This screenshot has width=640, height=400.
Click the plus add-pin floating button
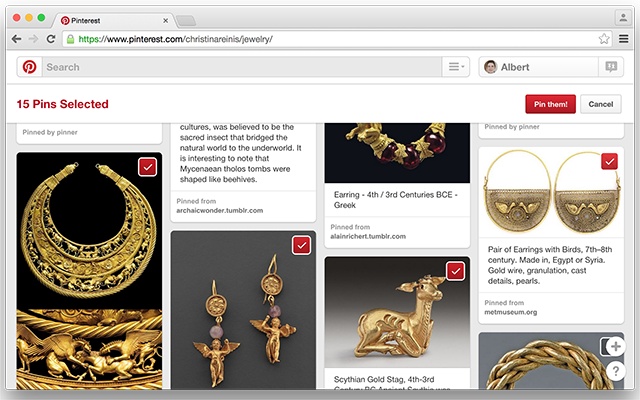click(x=616, y=347)
